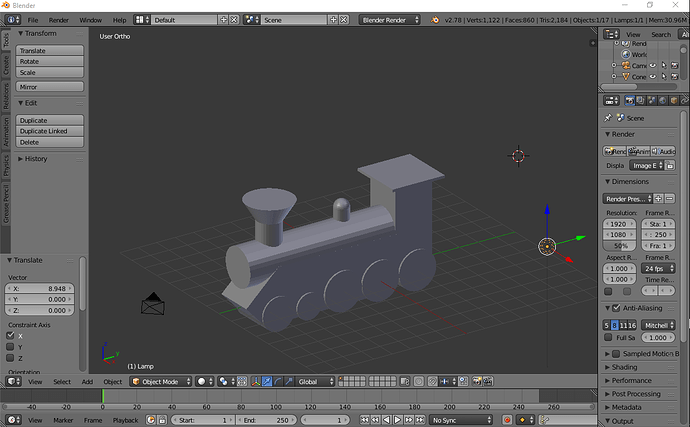Uncheck the X constraint axis checkbox
Viewport: 690px width, 427px height.
[11, 335]
